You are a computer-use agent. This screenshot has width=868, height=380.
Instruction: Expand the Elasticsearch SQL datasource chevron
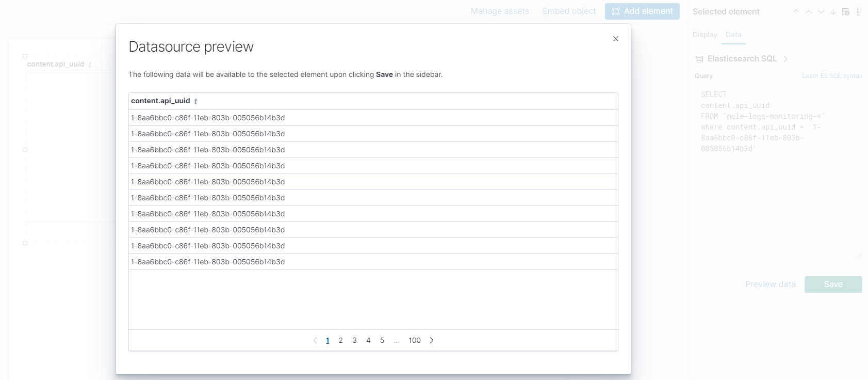pos(785,59)
